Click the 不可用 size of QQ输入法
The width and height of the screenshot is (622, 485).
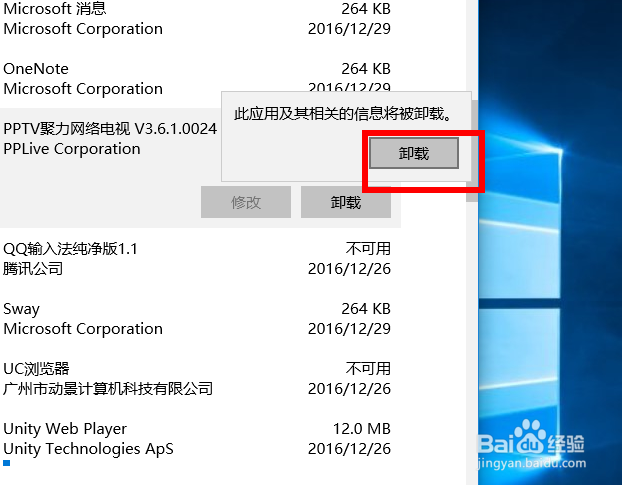click(368, 249)
